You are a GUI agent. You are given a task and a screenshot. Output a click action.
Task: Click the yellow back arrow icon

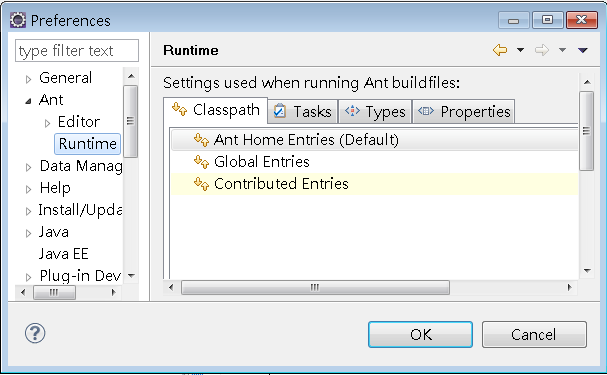(500, 50)
